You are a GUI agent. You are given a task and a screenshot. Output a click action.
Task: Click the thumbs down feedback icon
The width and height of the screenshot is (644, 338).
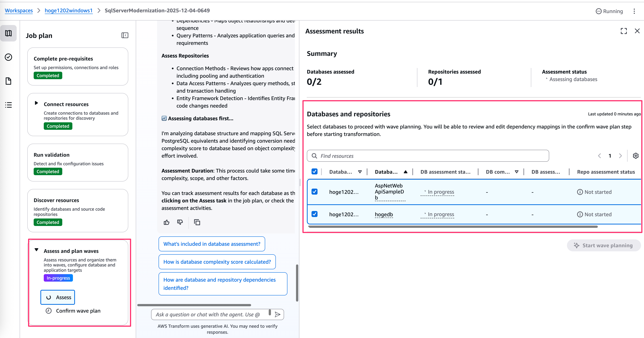pyautogui.click(x=180, y=222)
